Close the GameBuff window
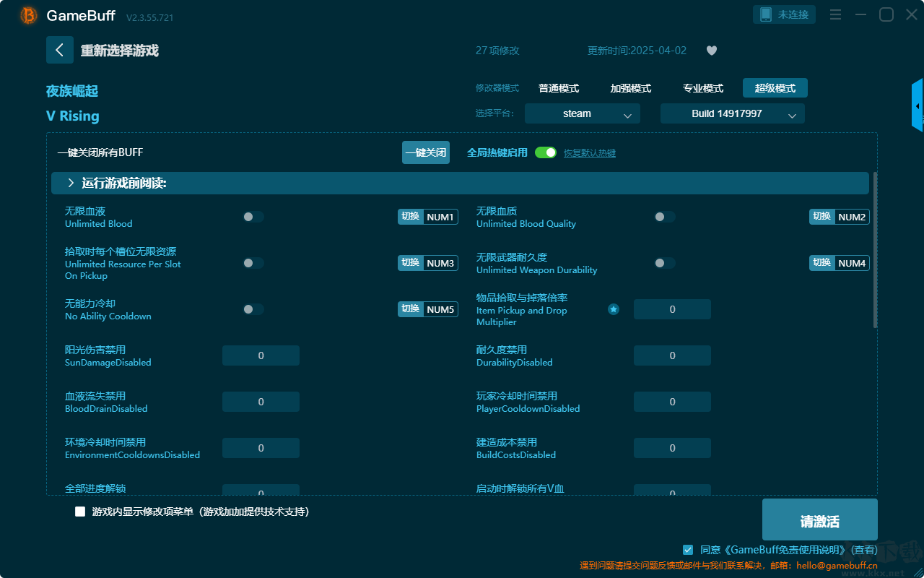Viewport: 924px width, 578px height. tap(911, 14)
